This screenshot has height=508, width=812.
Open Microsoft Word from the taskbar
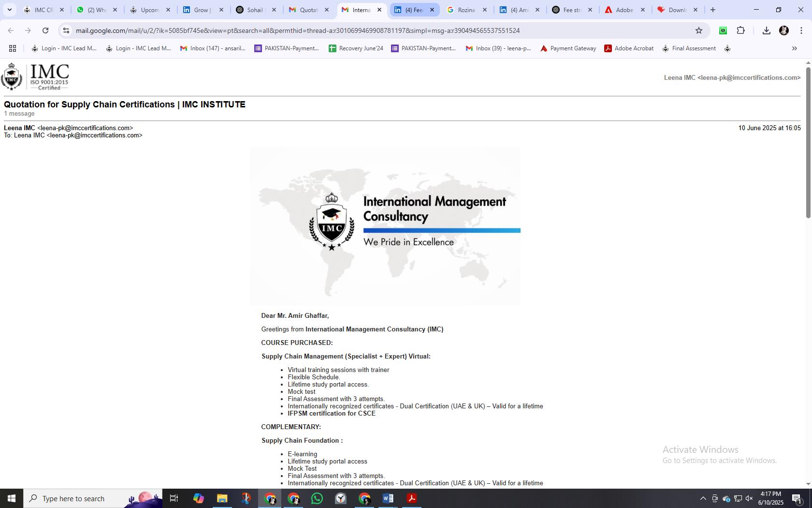(388, 498)
